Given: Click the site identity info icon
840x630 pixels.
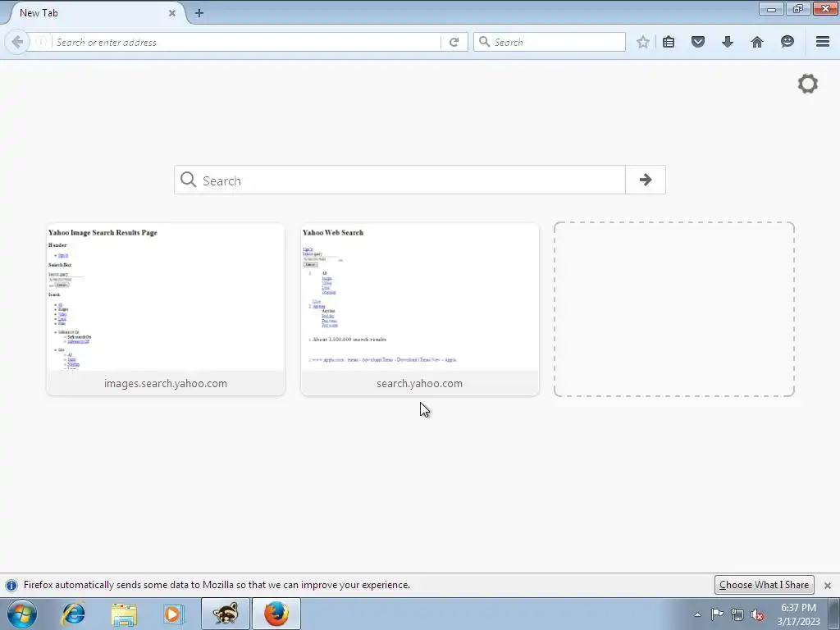Looking at the screenshot, I should [41, 42].
